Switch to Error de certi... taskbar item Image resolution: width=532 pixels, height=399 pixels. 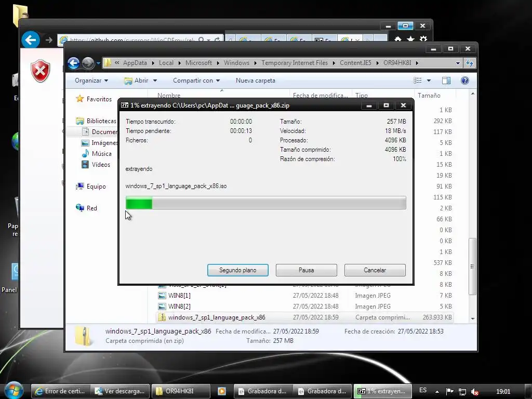click(x=61, y=391)
